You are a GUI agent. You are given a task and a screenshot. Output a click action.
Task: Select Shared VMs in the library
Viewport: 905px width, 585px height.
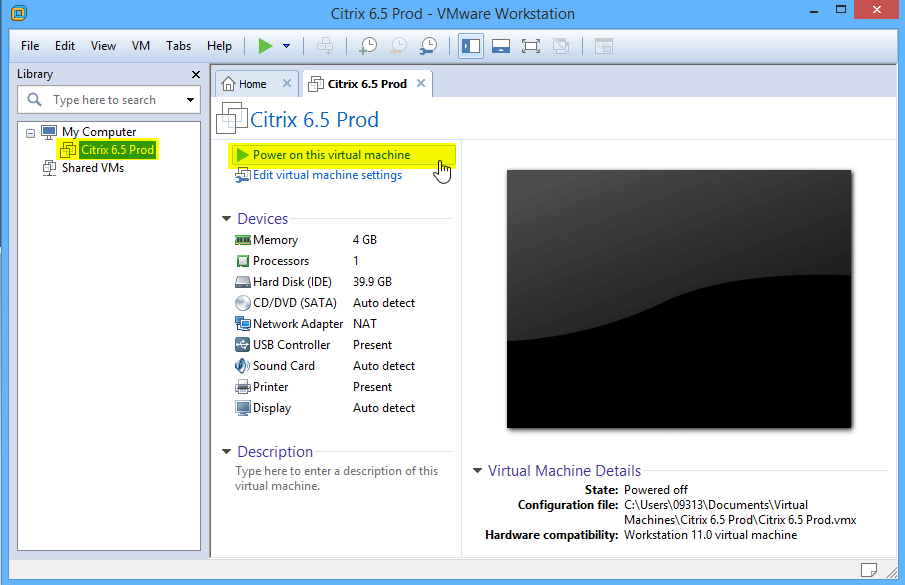(x=93, y=168)
